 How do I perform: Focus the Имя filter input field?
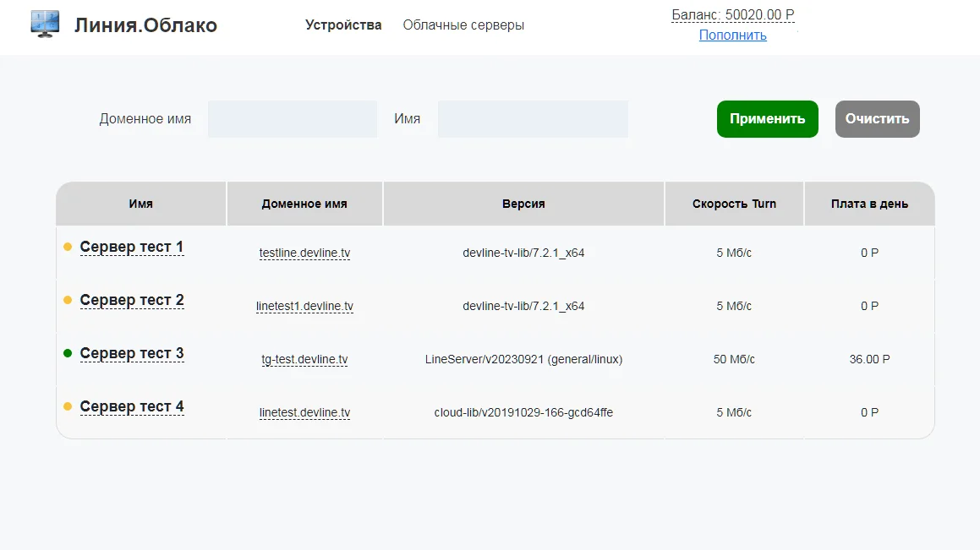[533, 119]
